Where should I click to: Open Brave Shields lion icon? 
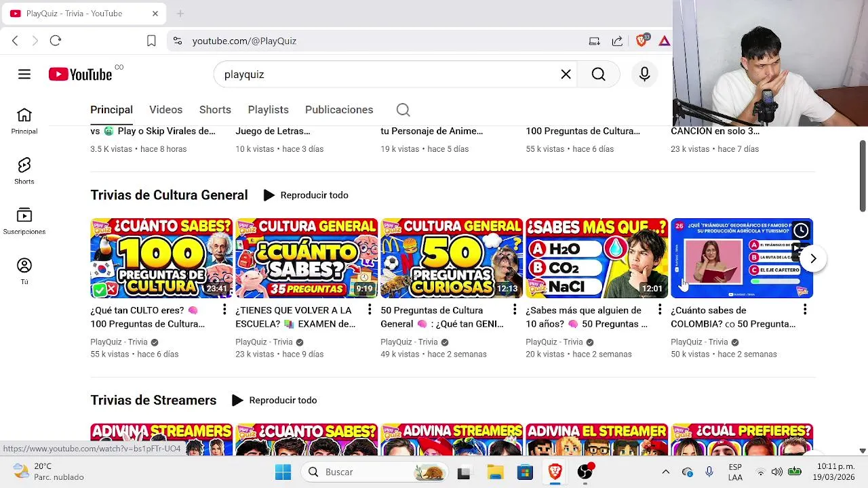642,40
